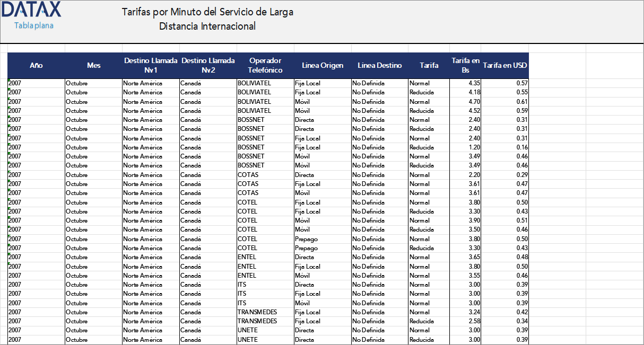Click the ENTEL operator cell in the Móvil row
The height and width of the screenshot is (345, 644).
click(x=265, y=276)
